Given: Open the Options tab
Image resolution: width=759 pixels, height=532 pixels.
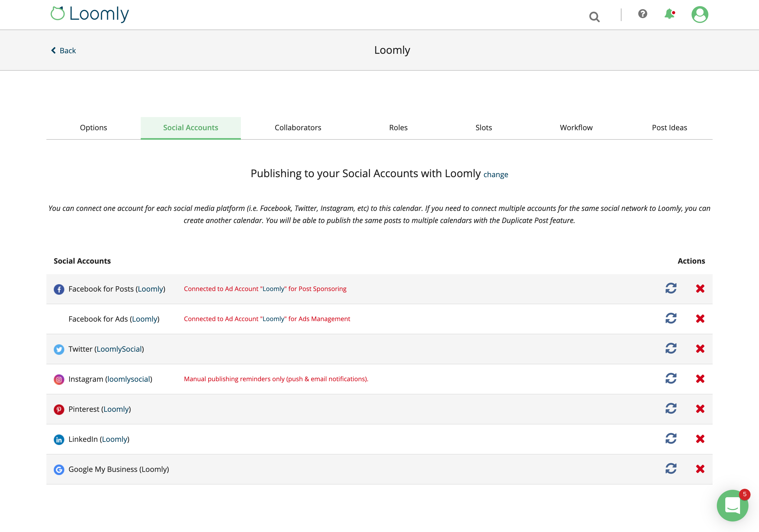Looking at the screenshot, I should pos(93,128).
